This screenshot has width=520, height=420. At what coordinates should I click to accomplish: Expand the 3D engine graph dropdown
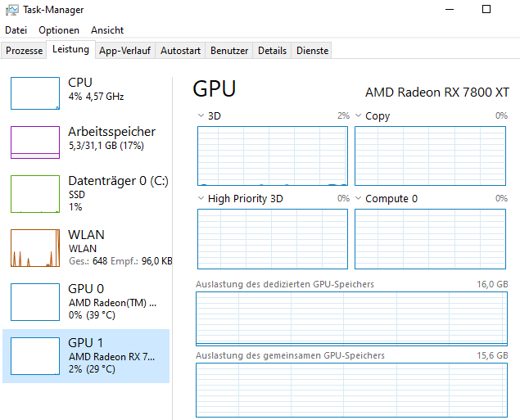tap(201, 116)
